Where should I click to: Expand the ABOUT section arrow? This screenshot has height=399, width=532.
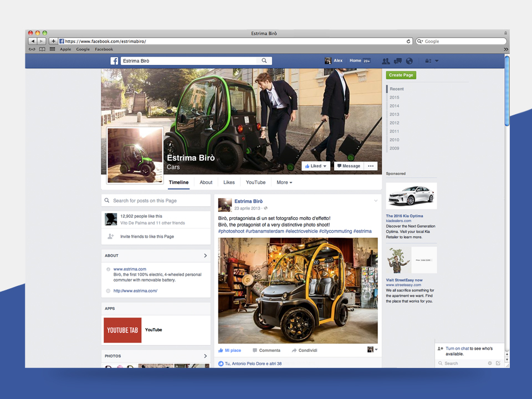point(205,255)
